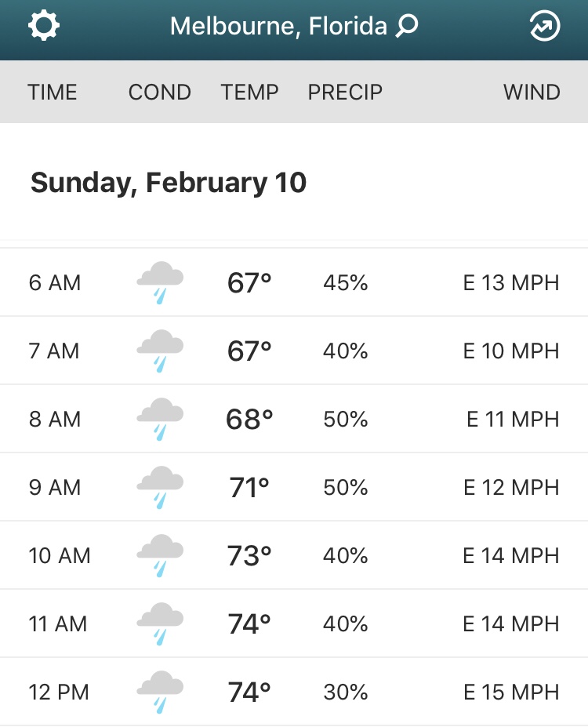Screen dimensions: 588x727
Task: Select the COND column header
Action: [159, 93]
